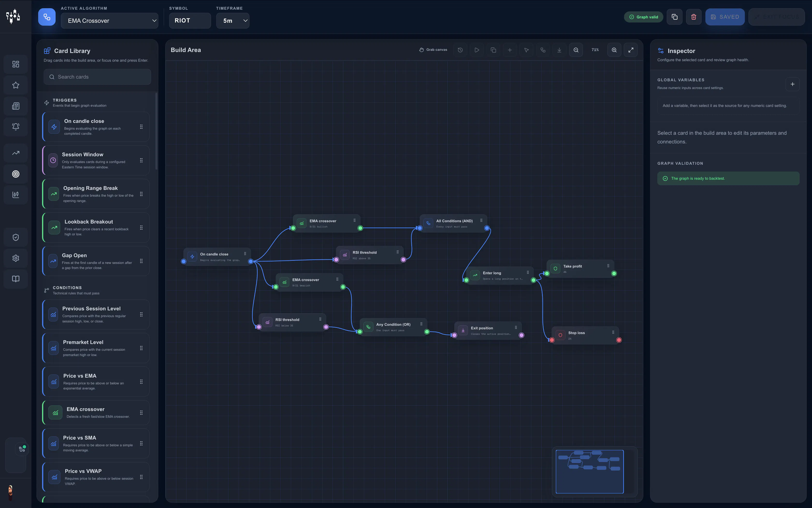The height and width of the screenshot is (508, 812).
Task: Select the All Conditions (AND) node
Action: (453, 224)
